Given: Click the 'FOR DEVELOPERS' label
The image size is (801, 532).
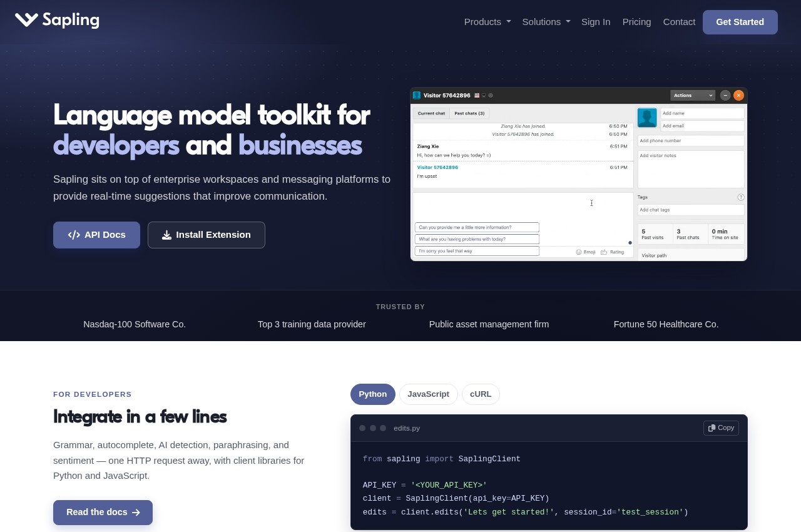Looking at the screenshot, I should [93, 394].
